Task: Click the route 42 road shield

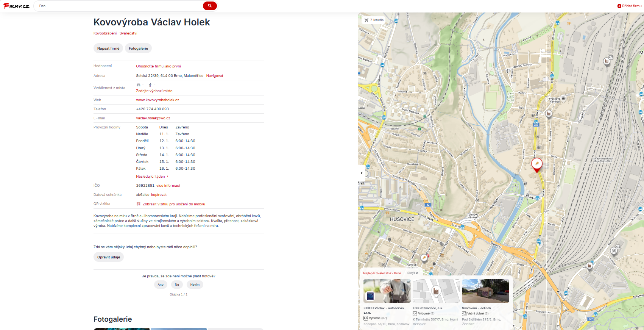Action: tap(428, 205)
